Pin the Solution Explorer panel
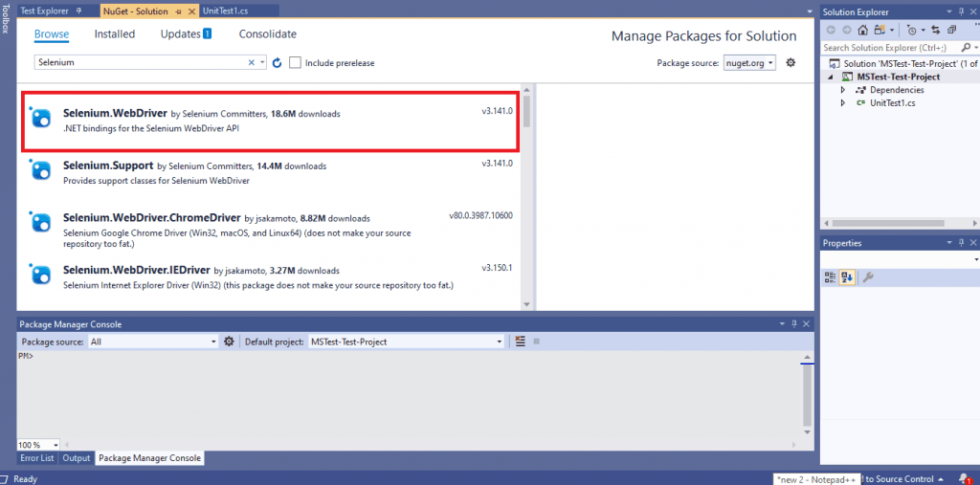 (961, 11)
